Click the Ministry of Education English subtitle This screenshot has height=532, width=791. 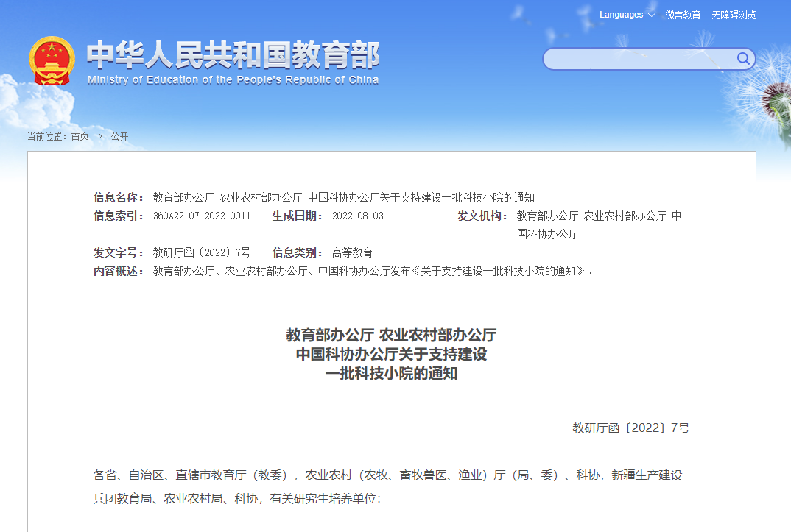(233, 79)
